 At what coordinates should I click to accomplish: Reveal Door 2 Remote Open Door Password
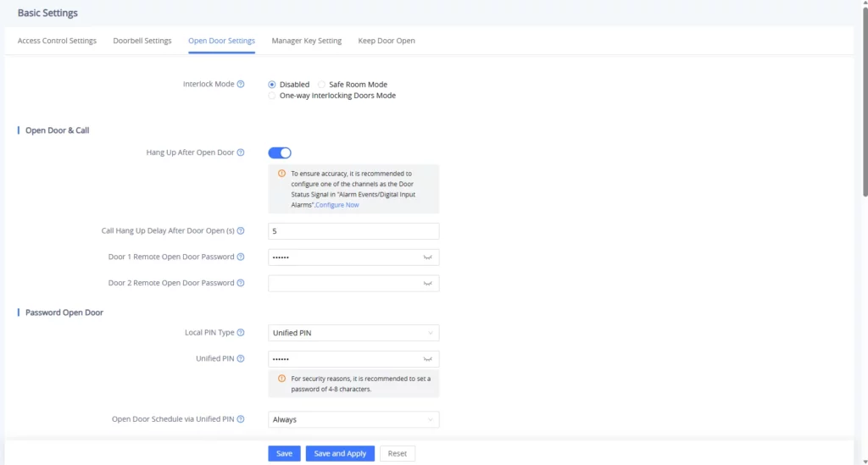pos(427,283)
